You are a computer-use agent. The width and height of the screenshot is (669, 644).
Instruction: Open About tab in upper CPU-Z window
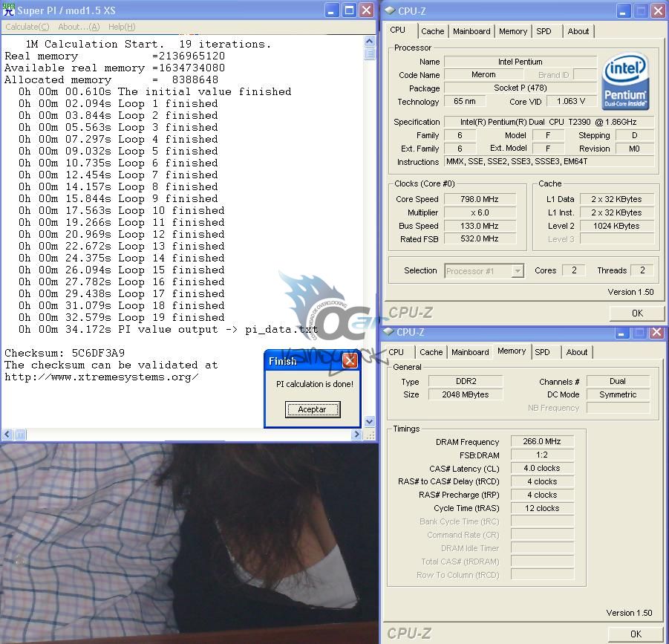pos(578,31)
